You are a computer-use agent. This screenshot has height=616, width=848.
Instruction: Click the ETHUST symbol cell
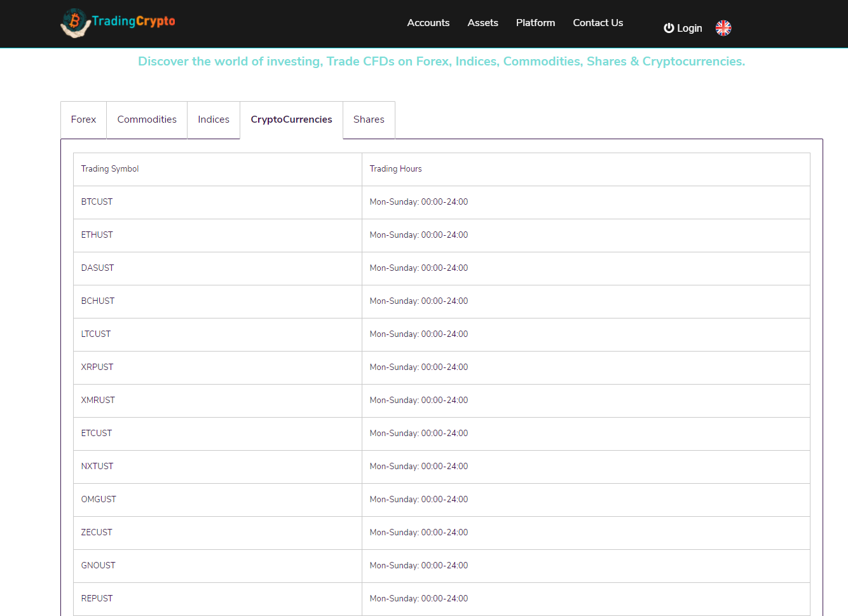click(97, 235)
